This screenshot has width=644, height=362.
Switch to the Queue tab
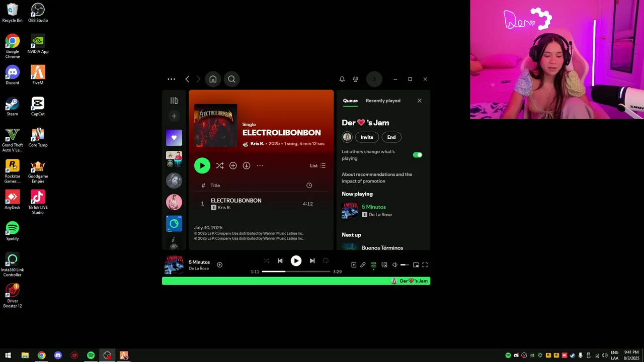coord(350,101)
